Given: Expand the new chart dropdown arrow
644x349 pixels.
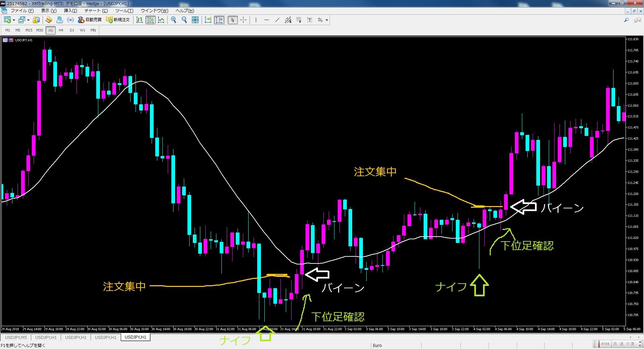Looking at the screenshot, I should click(x=14, y=20).
